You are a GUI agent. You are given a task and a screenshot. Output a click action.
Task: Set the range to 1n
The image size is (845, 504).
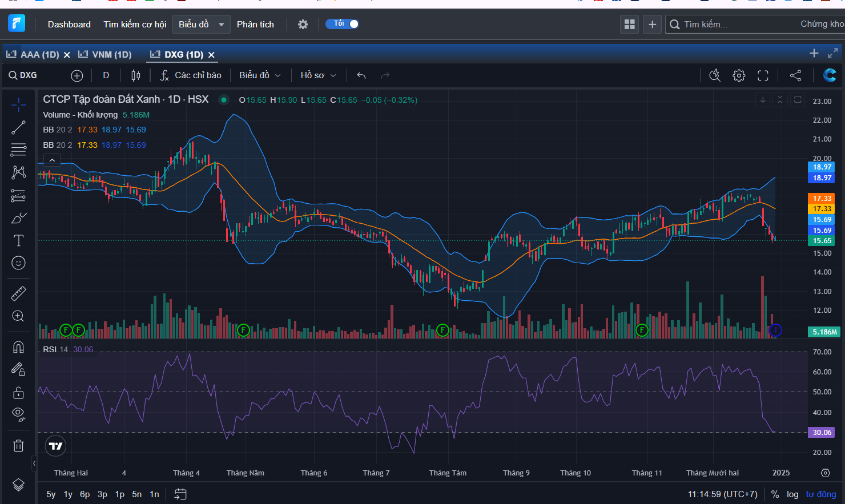154,494
